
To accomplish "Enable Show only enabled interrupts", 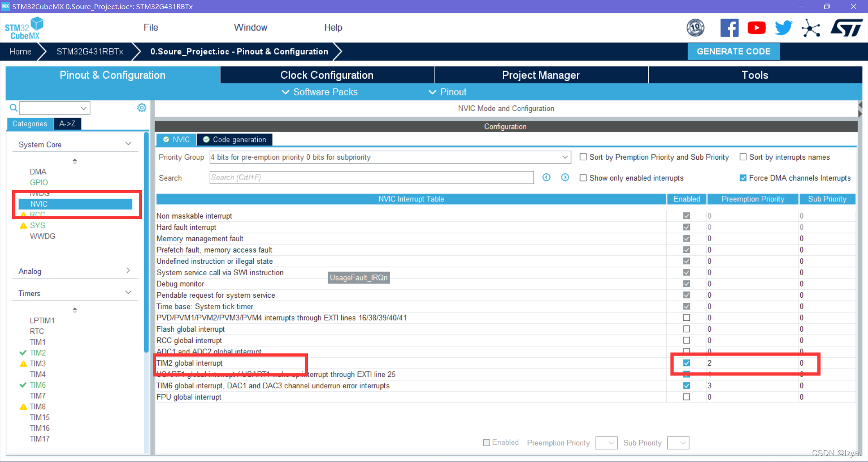I will pos(583,178).
